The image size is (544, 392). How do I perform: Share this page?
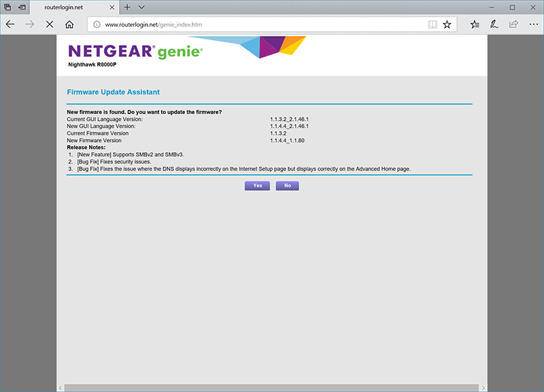[x=513, y=24]
